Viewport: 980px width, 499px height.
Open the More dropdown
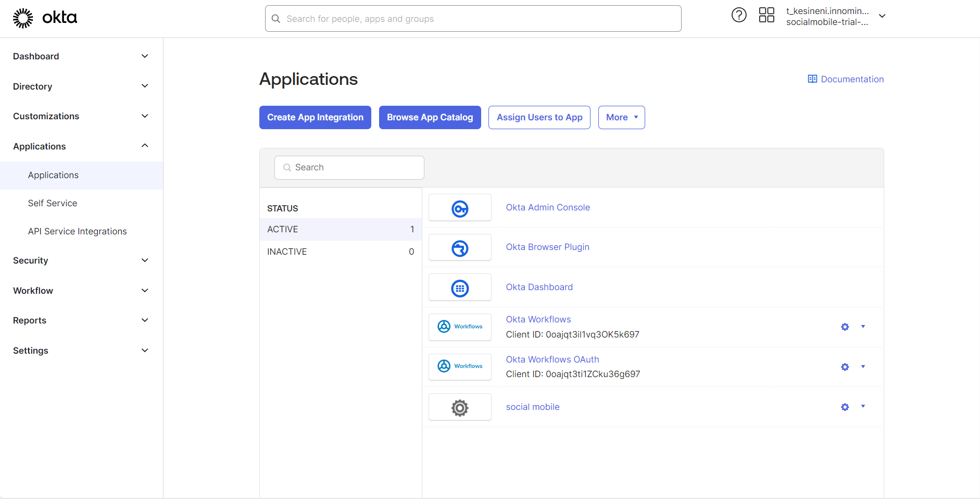(621, 117)
